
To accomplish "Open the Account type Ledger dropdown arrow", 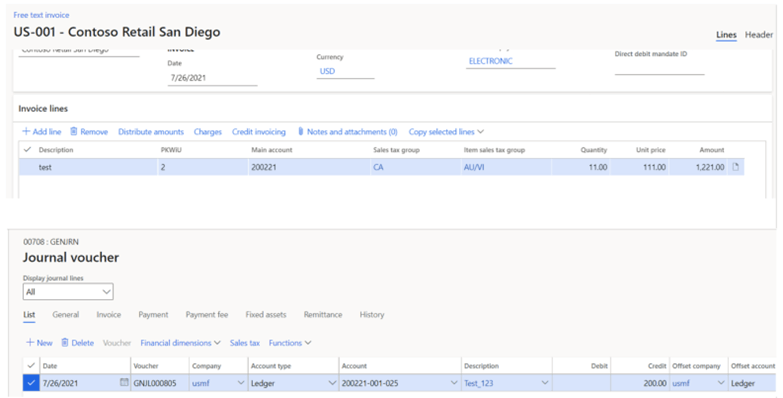I will [332, 383].
